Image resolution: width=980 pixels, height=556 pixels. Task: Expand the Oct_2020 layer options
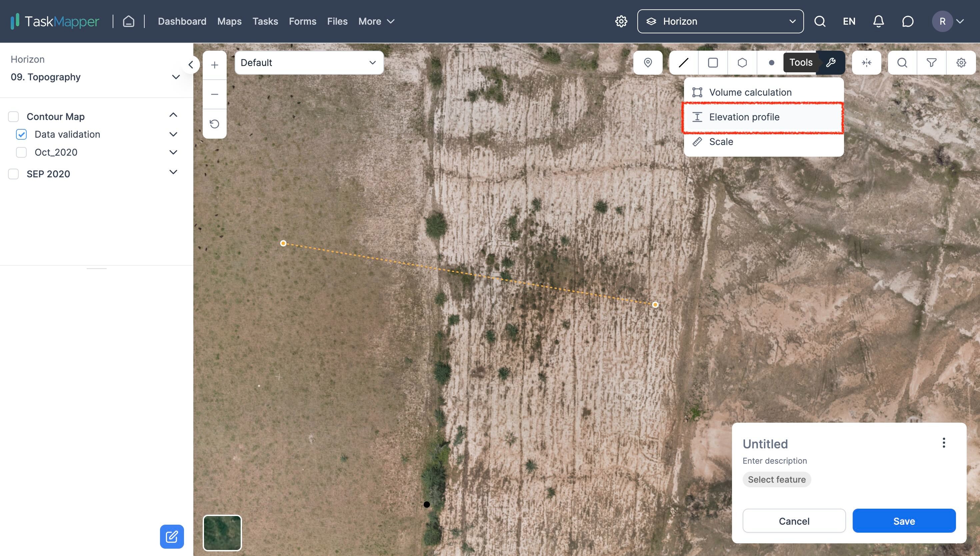pyautogui.click(x=173, y=152)
